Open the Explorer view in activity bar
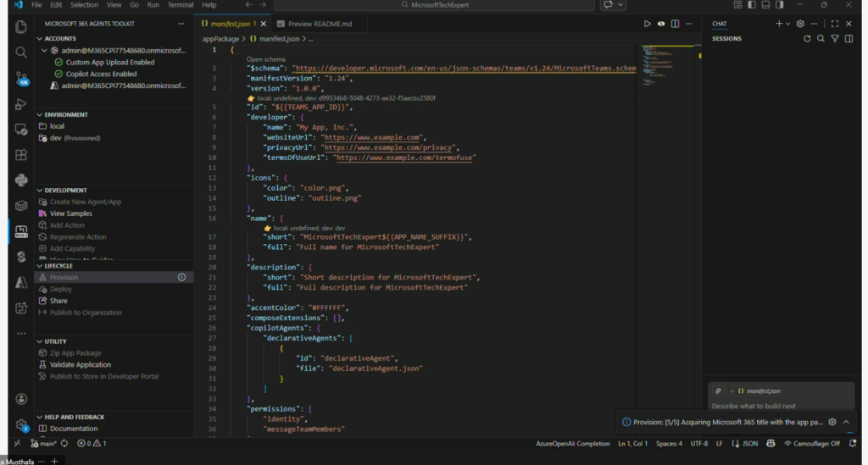The height and width of the screenshot is (465, 868). (x=21, y=27)
